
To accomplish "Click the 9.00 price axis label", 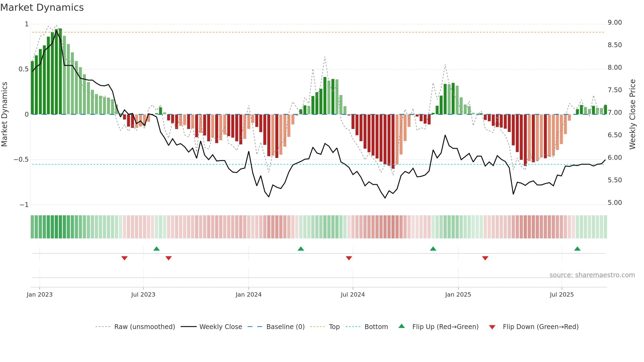I will [615, 23].
